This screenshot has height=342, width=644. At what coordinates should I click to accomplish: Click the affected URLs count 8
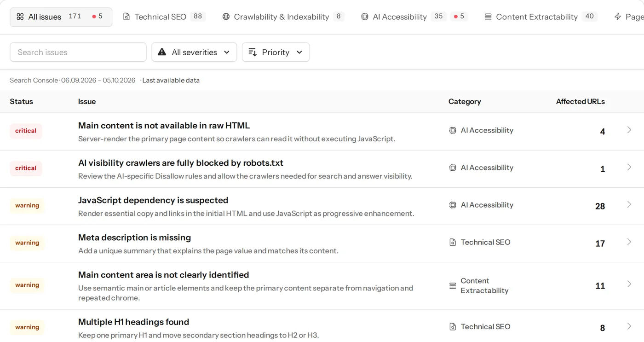(602, 328)
